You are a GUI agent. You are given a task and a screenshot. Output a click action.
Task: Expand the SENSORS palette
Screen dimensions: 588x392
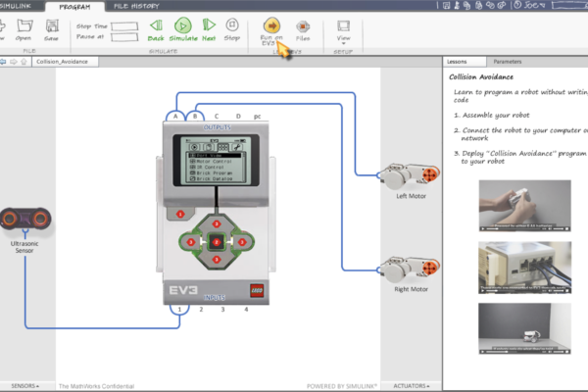(x=25, y=386)
